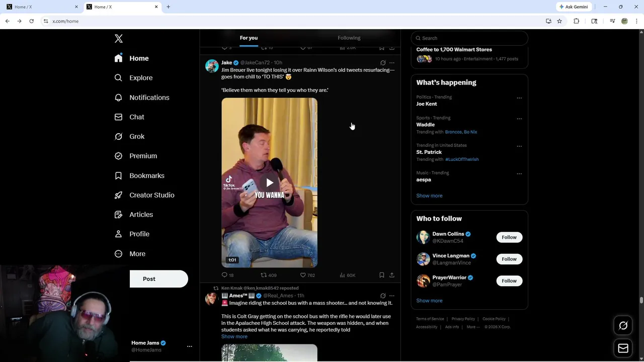Open more options for Waddle trend
The height and width of the screenshot is (362, 644).
pyautogui.click(x=519, y=119)
